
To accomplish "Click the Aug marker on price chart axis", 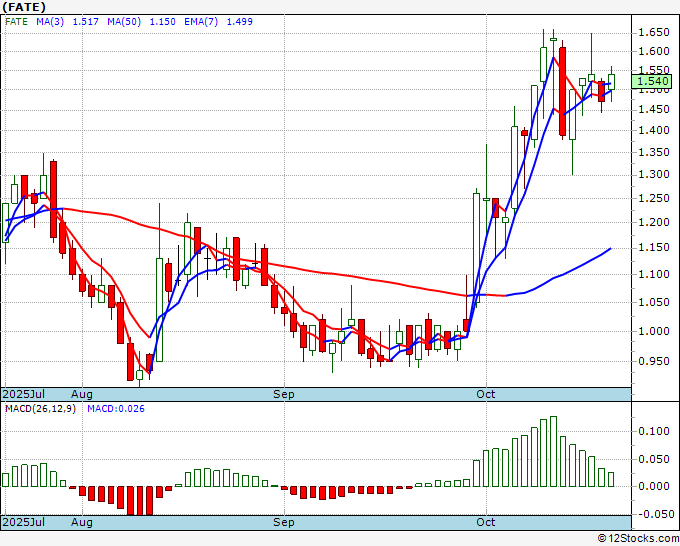I will [x=82, y=395].
